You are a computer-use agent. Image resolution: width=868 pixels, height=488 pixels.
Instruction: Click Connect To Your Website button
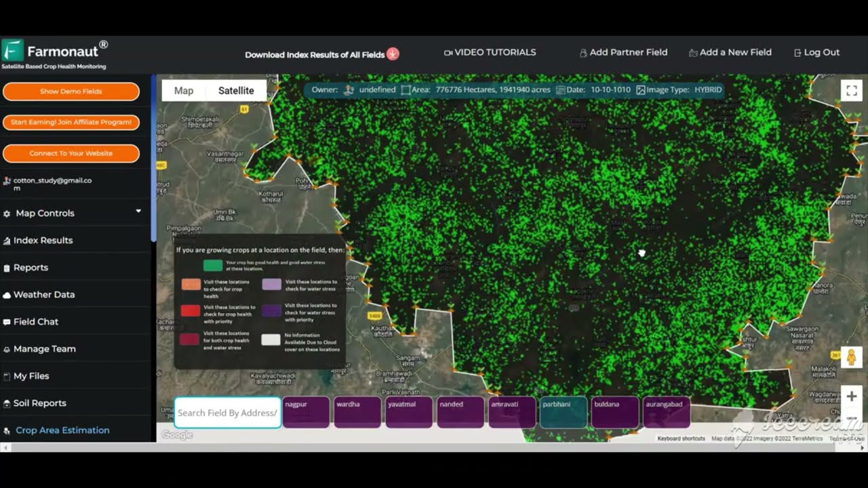pos(71,153)
